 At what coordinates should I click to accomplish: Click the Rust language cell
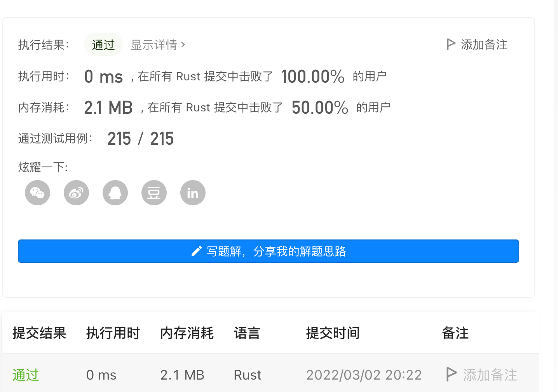248,375
